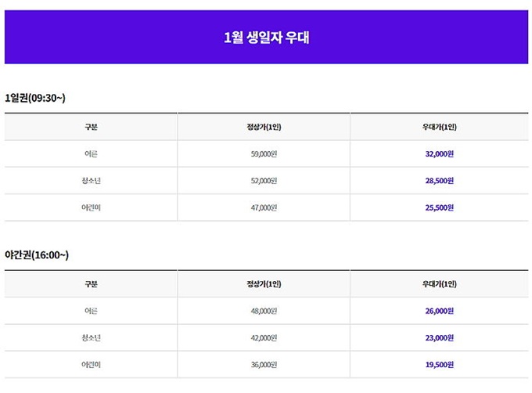Select the 야간권(16:00~) section heading
The height and width of the screenshot is (393, 532).
tap(37, 255)
